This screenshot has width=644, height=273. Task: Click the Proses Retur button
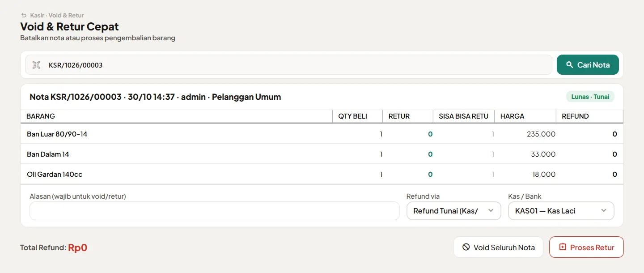pos(586,247)
